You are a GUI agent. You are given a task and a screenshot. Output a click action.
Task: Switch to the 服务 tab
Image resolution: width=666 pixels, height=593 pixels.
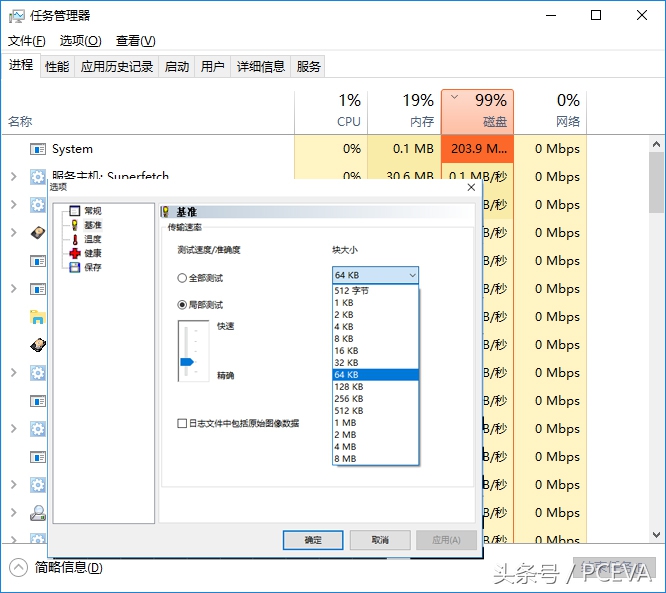pos(308,66)
